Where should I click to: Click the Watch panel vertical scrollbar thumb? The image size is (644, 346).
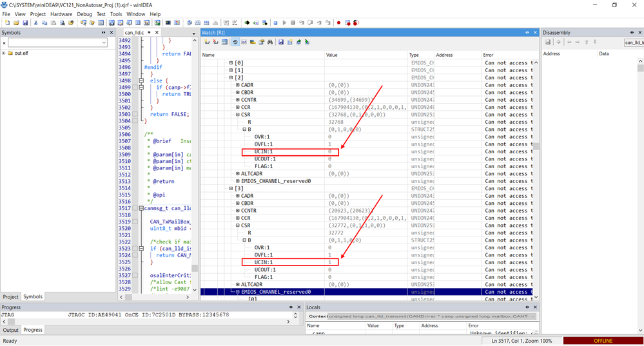tap(535, 146)
